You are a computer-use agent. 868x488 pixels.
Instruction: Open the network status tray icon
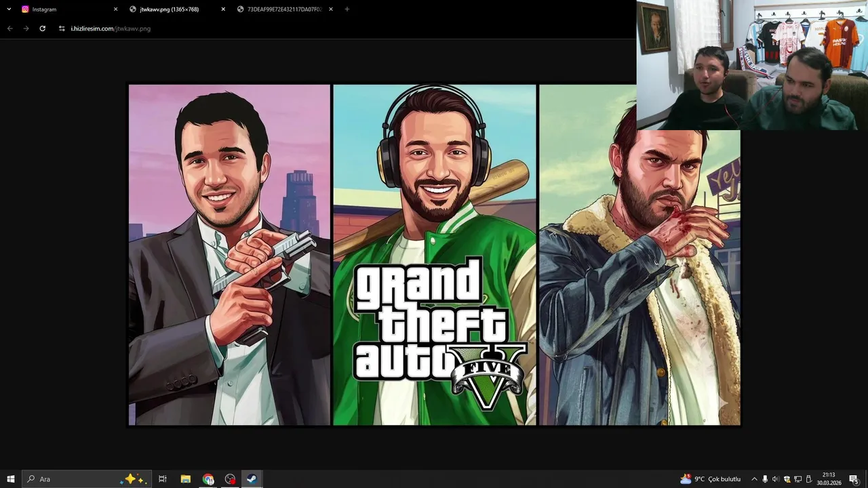click(797, 479)
